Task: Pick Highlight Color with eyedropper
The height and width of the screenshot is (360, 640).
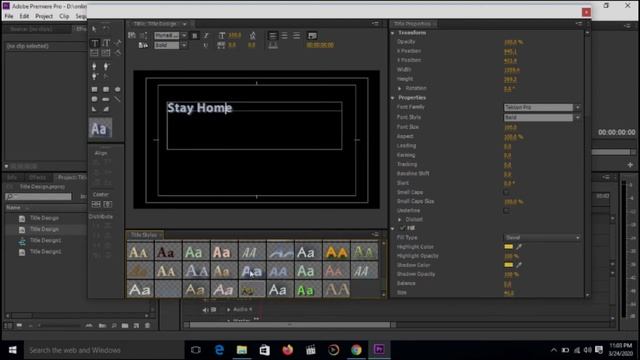Action: coord(519,247)
